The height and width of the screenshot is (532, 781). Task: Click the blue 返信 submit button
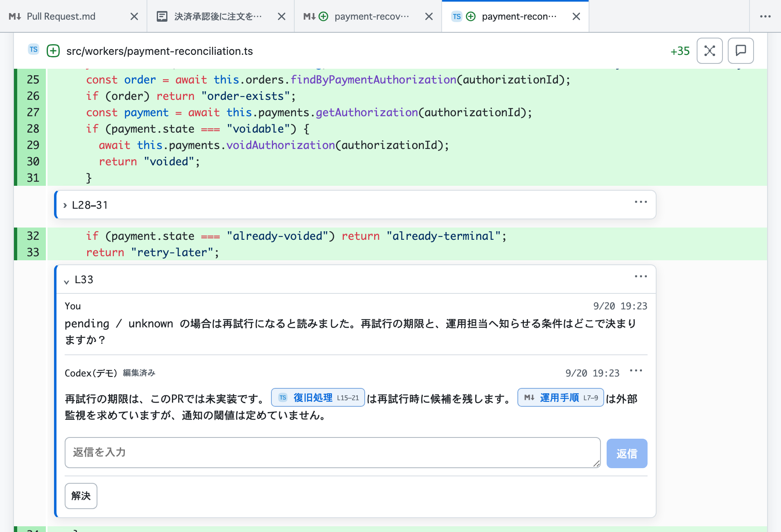pyautogui.click(x=627, y=453)
